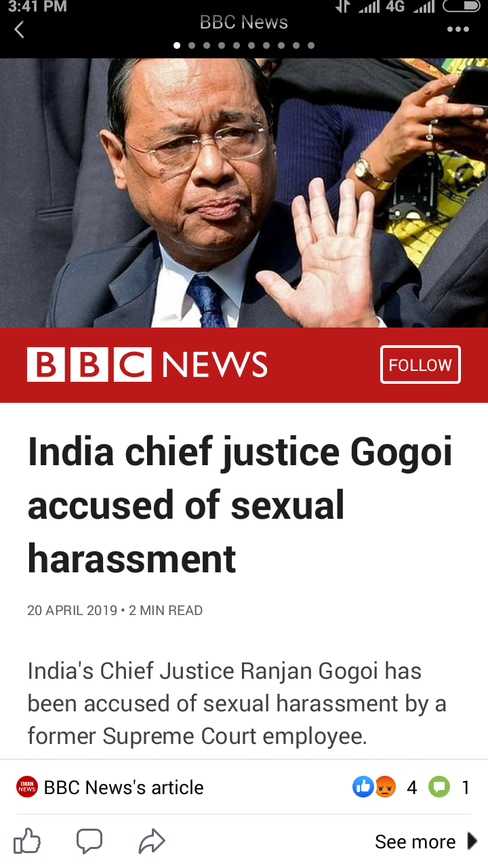The height and width of the screenshot is (868, 488).
Task: Jump to the second page indicator dot
Action: 192,45
